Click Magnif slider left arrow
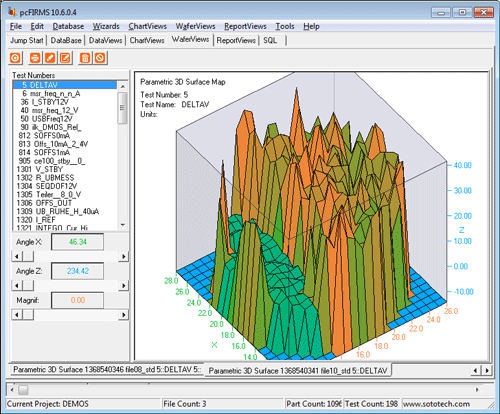The image size is (500, 414). tap(17, 315)
